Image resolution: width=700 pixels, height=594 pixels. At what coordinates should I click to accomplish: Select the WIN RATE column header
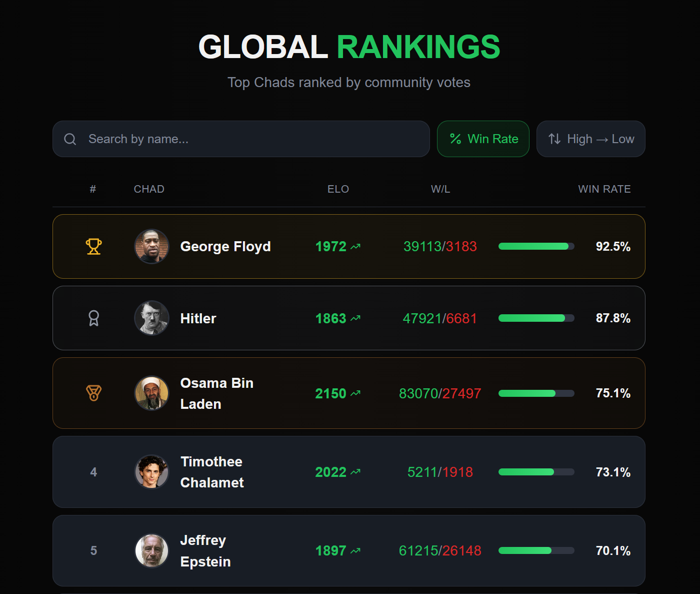pos(604,189)
